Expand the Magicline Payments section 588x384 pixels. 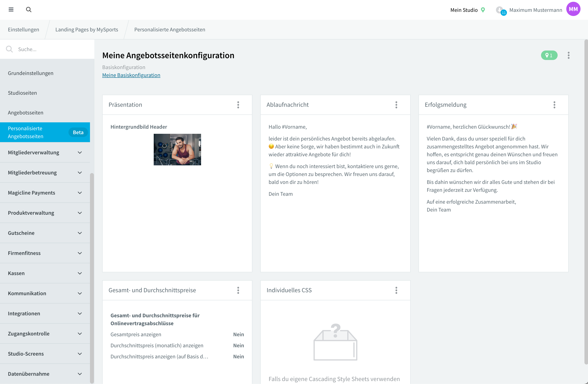[x=45, y=193]
